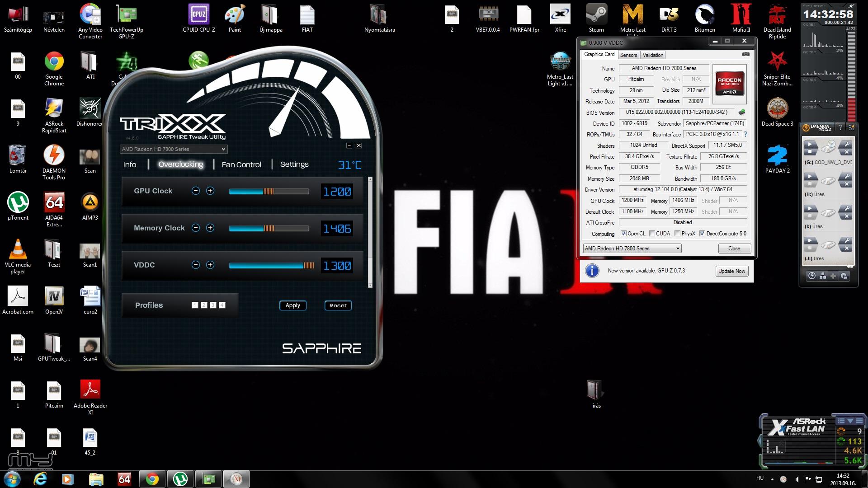Image resolution: width=868 pixels, height=488 pixels.
Task: Increase Memory Clock with plus button
Action: 210,228
